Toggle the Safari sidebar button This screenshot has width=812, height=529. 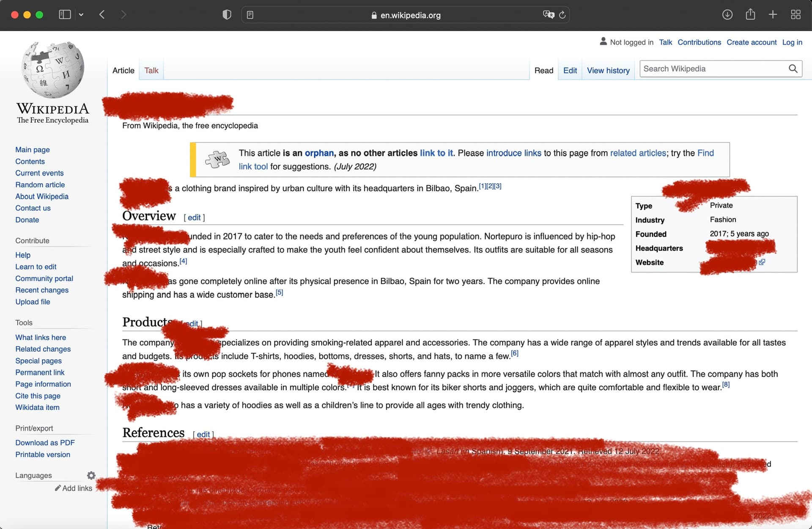pos(64,15)
